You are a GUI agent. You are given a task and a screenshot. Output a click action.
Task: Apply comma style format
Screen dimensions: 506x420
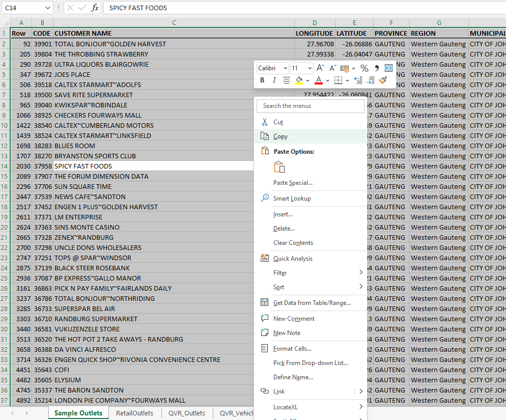coord(377,68)
